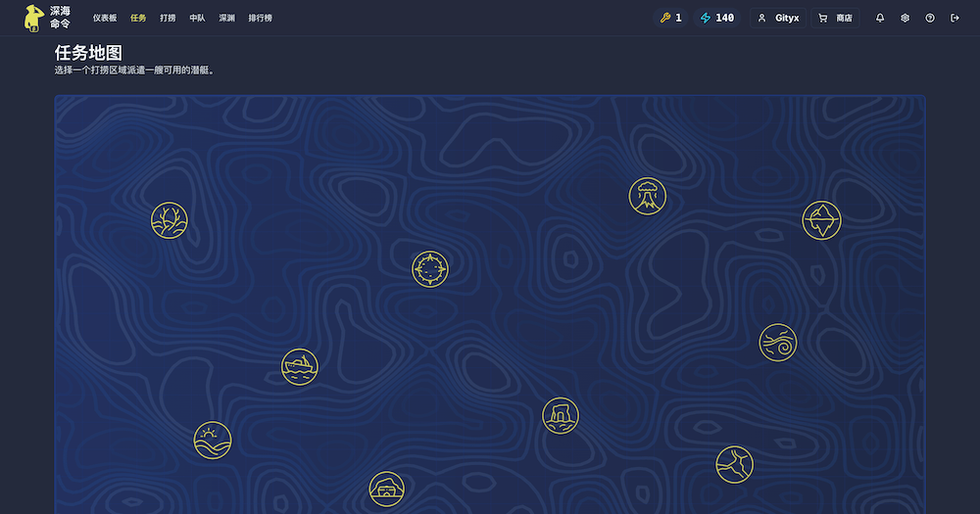Select the sunken treasure chest zone marker
This screenshot has height=514, width=980.
click(x=386, y=489)
